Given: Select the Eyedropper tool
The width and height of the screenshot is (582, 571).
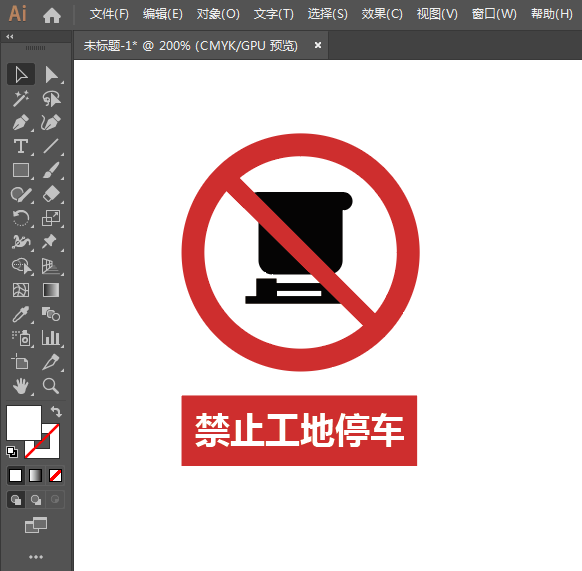Looking at the screenshot, I should pos(21,314).
